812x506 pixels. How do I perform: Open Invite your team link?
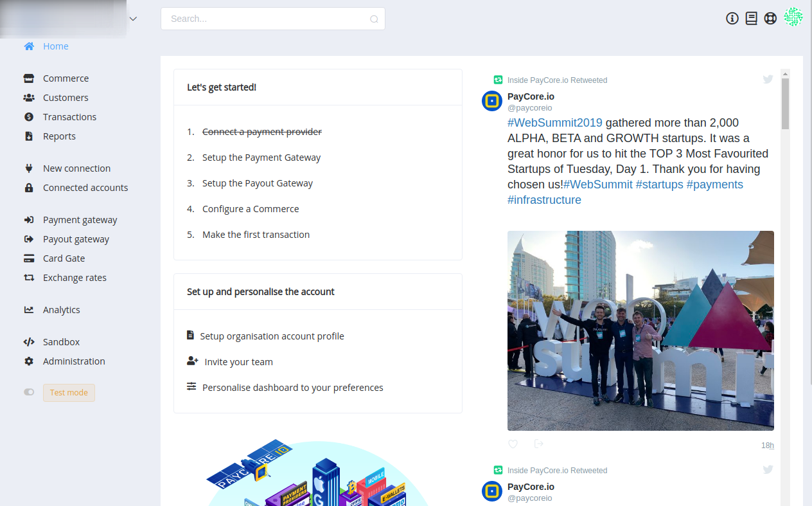pos(239,362)
